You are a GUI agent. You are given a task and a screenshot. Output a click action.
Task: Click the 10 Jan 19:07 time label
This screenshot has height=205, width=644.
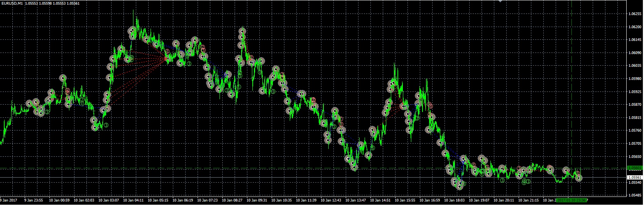tap(479, 201)
